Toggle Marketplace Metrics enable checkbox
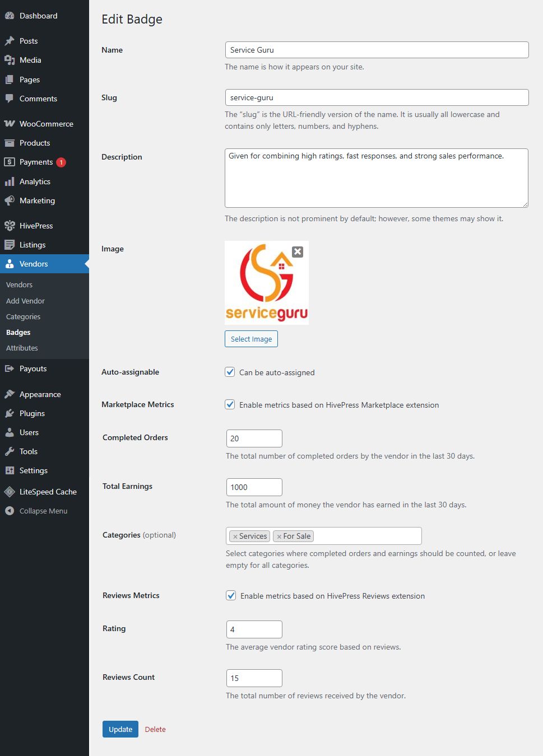The height and width of the screenshot is (756, 543). (x=230, y=404)
